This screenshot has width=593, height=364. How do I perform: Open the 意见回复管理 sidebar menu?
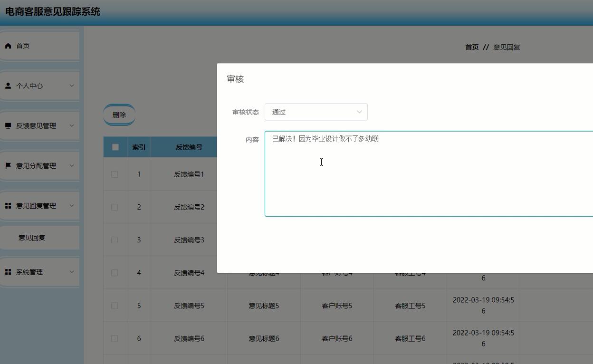[x=39, y=206]
